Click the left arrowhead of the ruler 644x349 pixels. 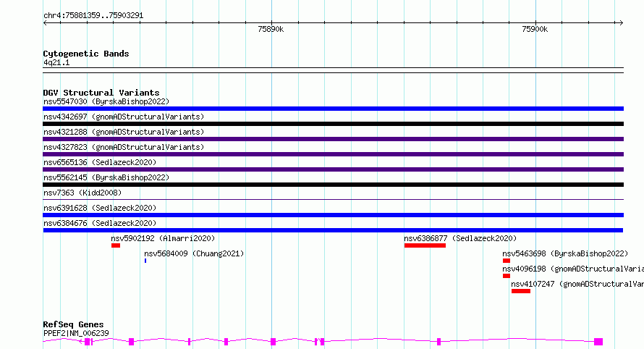click(45, 23)
